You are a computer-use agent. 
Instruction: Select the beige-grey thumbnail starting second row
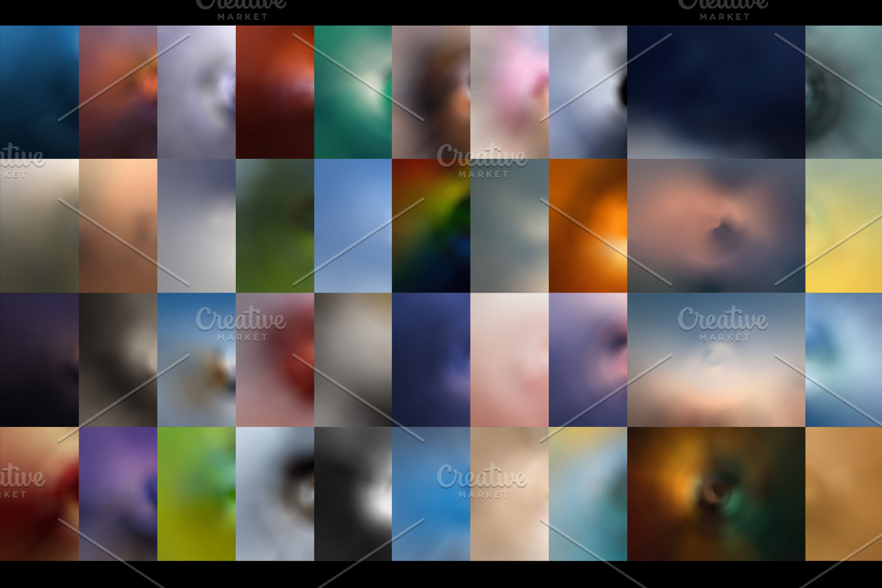(39, 226)
